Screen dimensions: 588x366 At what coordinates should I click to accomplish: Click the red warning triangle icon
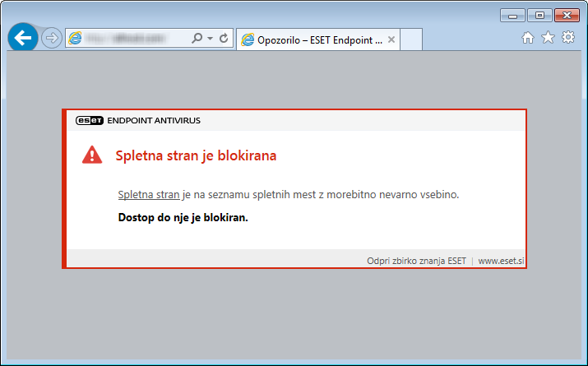92,155
